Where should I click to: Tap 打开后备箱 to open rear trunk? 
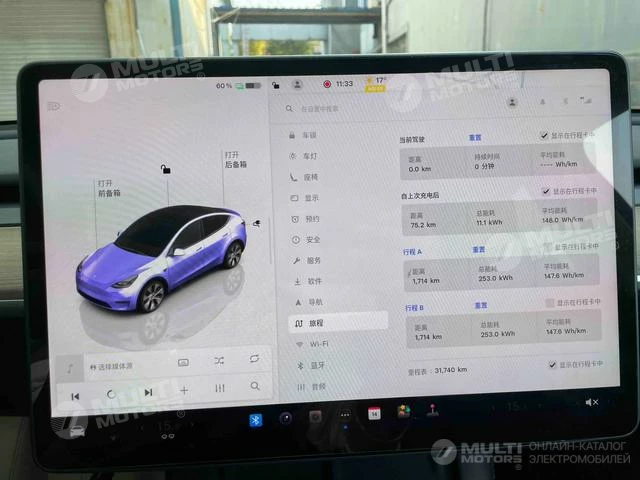tap(235, 159)
